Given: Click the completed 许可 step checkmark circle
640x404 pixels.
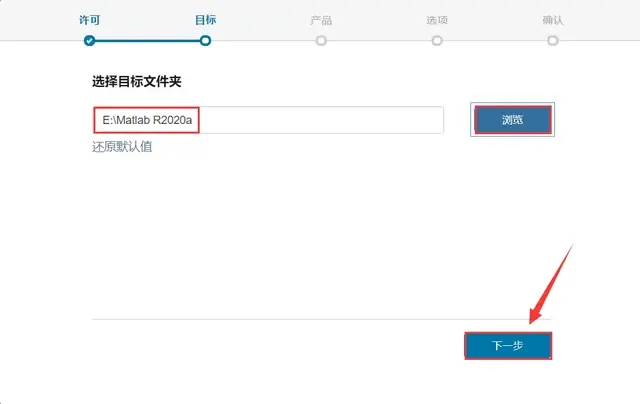Looking at the screenshot, I should click(x=89, y=41).
